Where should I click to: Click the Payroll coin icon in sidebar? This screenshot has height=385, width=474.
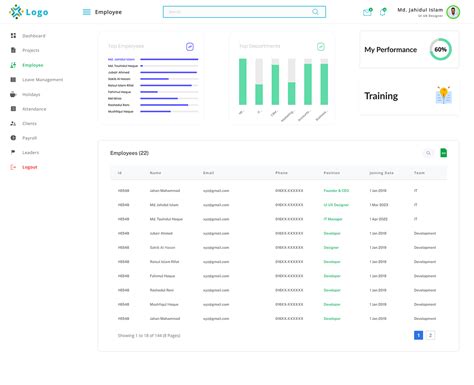tap(13, 138)
